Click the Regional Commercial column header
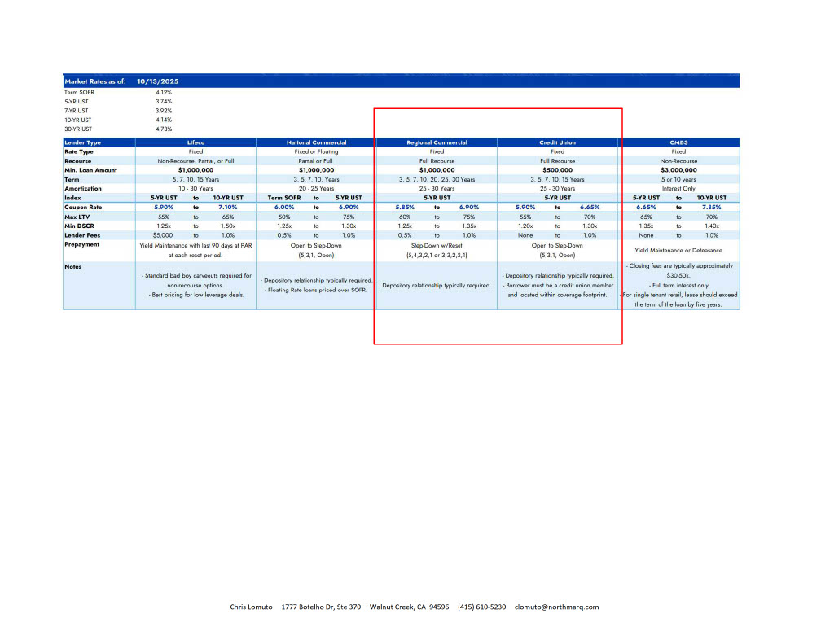 point(437,142)
